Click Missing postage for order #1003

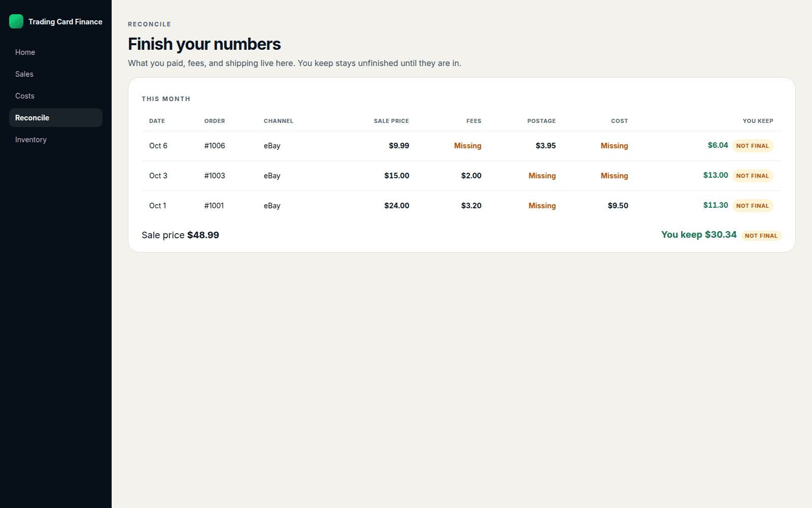click(x=542, y=176)
